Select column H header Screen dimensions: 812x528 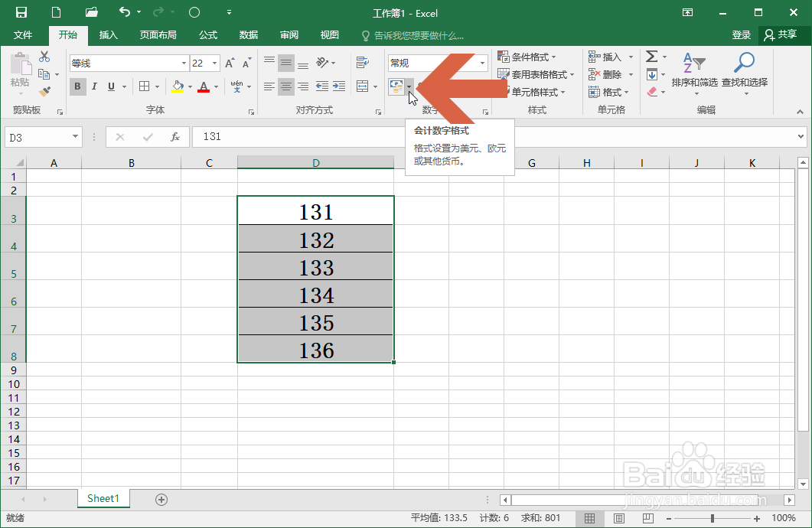[x=587, y=162]
